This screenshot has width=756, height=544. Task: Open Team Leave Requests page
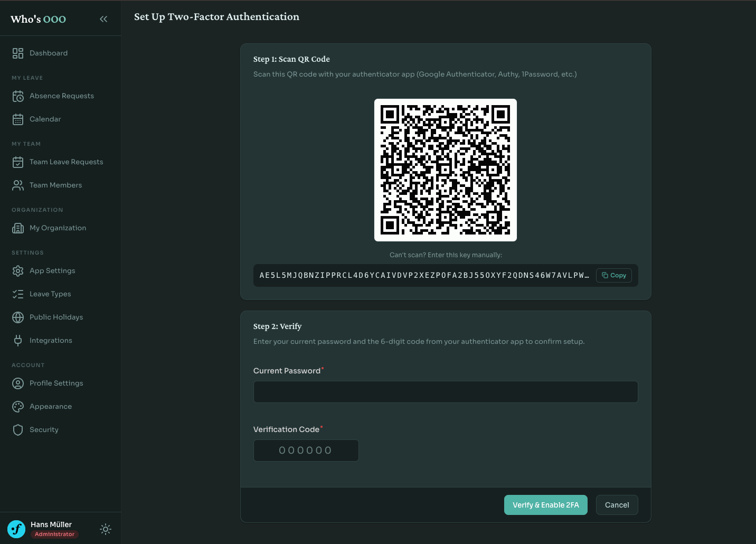(x=67, y=162)
